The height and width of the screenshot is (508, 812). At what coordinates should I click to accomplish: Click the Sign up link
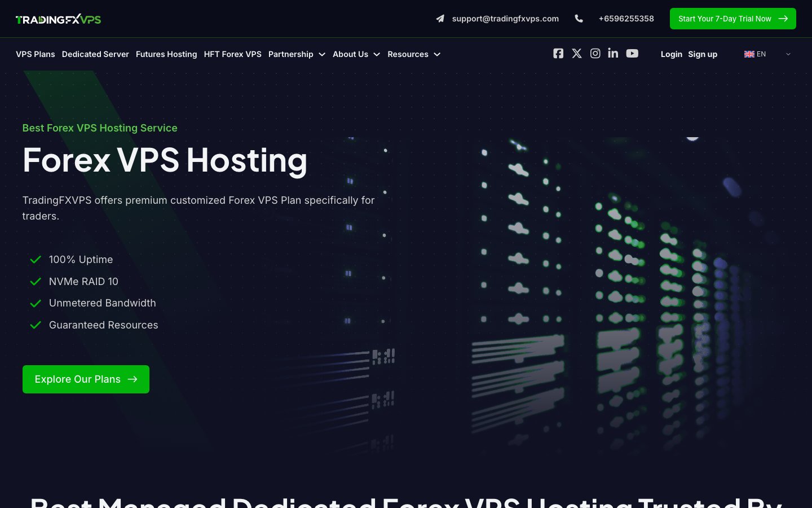703,54
